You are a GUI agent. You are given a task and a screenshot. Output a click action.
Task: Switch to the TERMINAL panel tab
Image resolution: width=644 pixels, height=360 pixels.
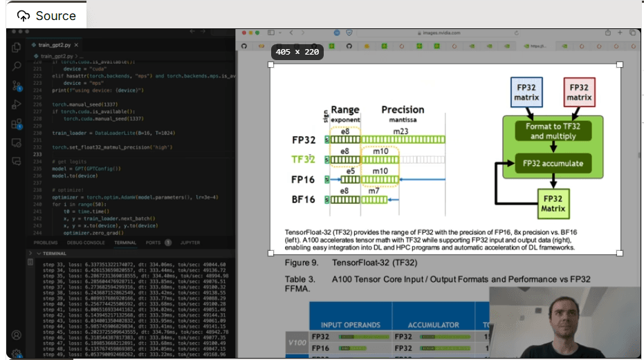(x=125, y=243)
